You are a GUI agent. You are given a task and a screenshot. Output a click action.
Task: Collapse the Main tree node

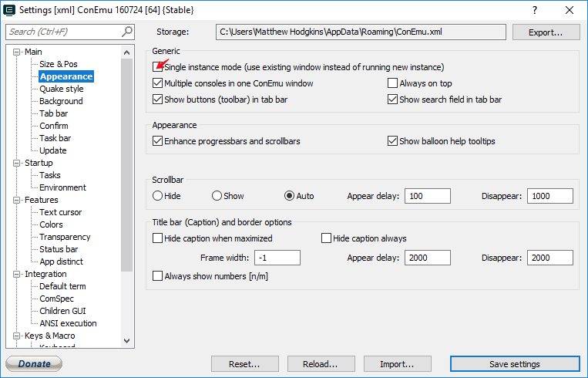tap(18, 52)
